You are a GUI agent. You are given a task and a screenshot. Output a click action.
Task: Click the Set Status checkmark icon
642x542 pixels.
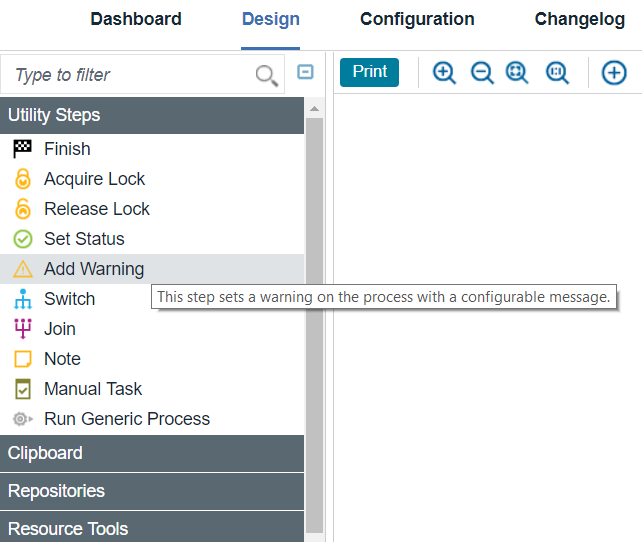click(x=23, y=239)
